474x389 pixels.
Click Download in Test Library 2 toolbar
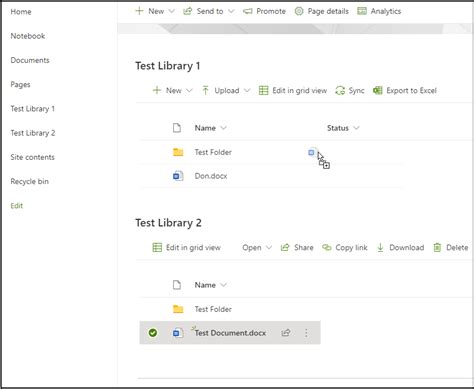[400, 248]
